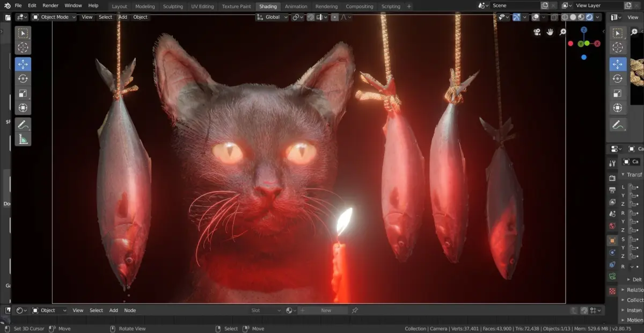Switch to Material Preview shading

pos(581,17)
